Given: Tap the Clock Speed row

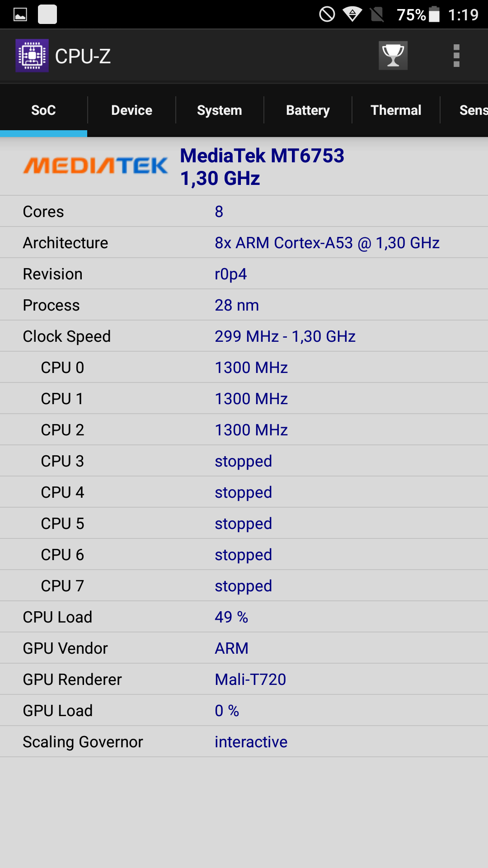Looking at the screenshot, I should coord(244,336).
